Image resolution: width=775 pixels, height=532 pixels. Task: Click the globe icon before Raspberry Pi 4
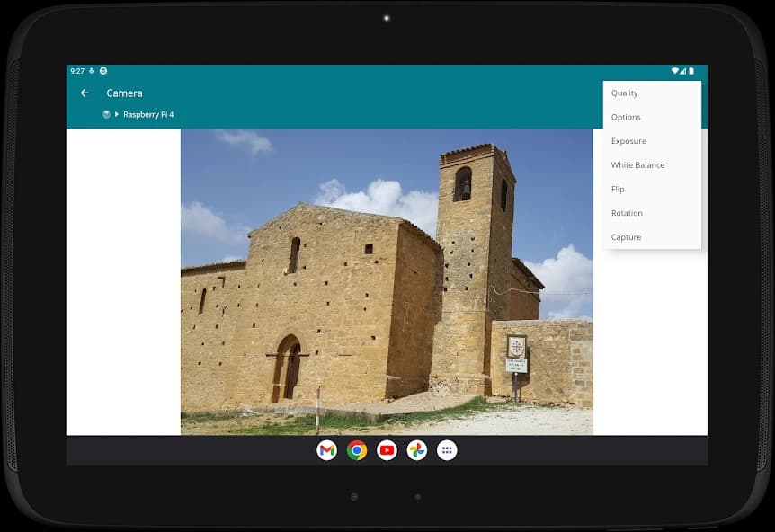click(x=106, y=115)
